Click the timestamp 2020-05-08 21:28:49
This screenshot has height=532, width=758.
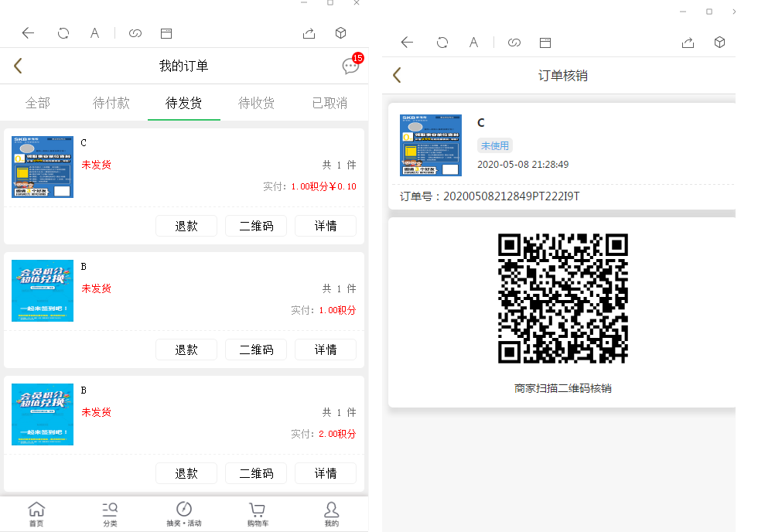tap(523, 164)
